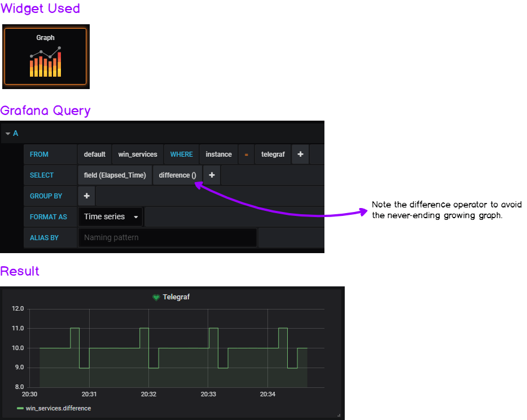Click the query A identifier label

(x=16, y=133)
